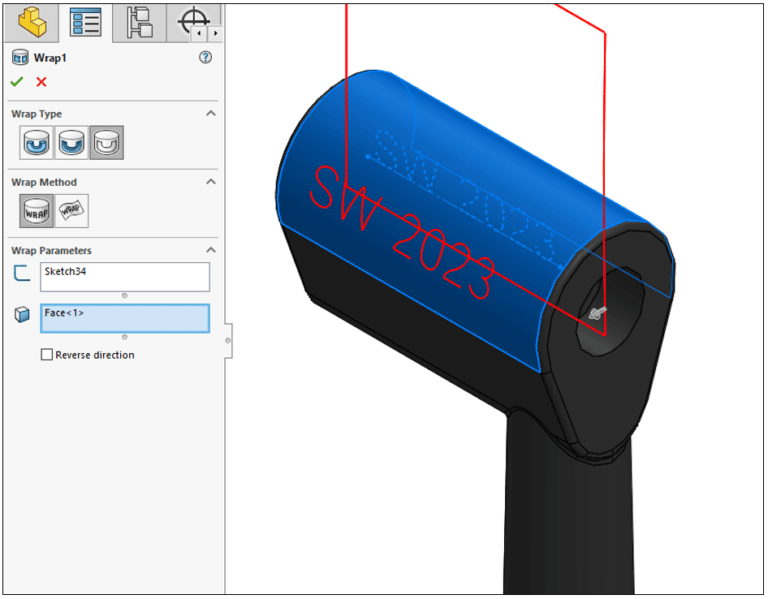Grab resize handle below Face<1> box

124,337
